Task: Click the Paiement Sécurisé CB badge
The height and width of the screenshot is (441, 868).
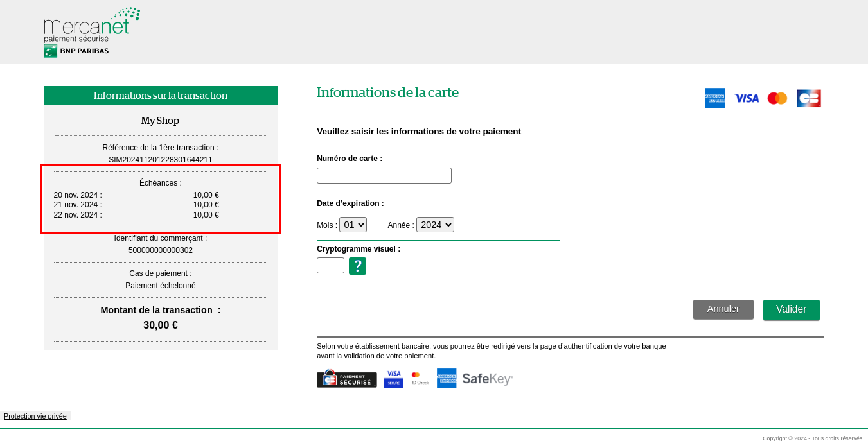Action: [346, 379]
